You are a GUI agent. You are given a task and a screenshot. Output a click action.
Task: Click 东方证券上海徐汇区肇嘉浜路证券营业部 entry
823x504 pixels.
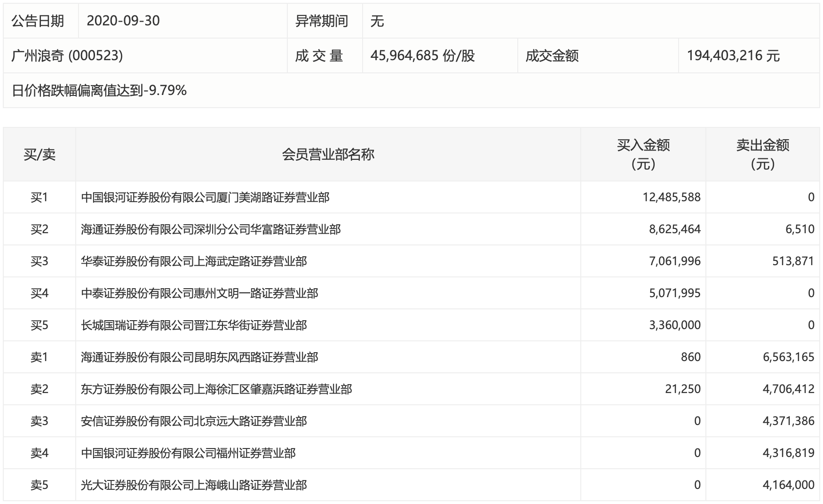click(216, 389)
